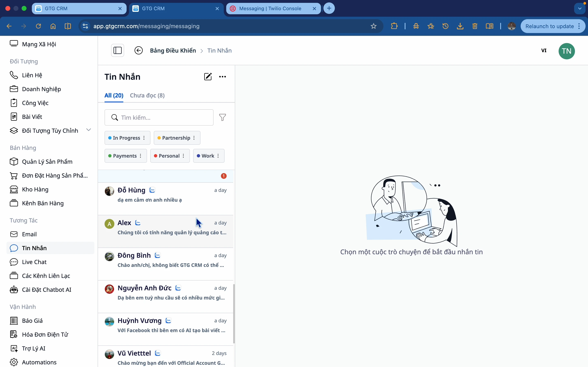
Task: Expand Đối Tượng Tùy Chỉnh chevron
Action: [x=89, y=130]
